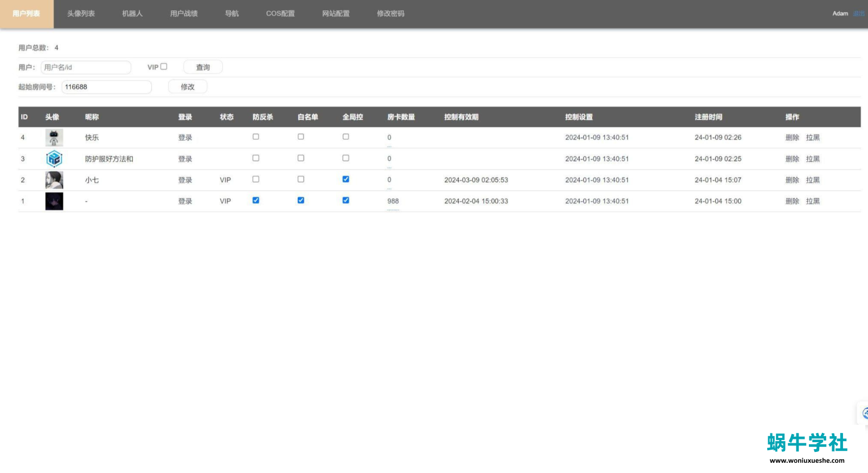The width and height of the screenshot is (868, 473).
Task: Open the 修改密码 tab
Action: pyautogui.click(x=390, y=14)
